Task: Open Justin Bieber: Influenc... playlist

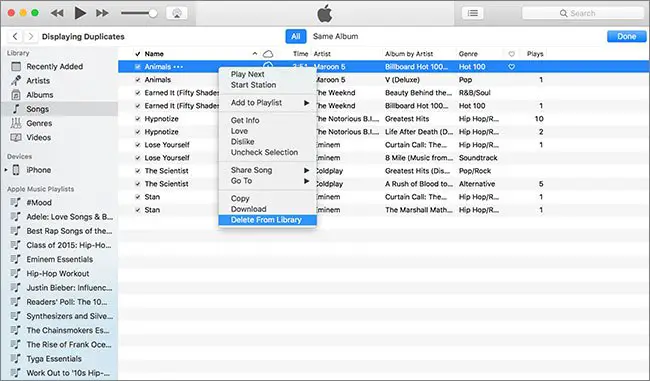Action: 69,288
